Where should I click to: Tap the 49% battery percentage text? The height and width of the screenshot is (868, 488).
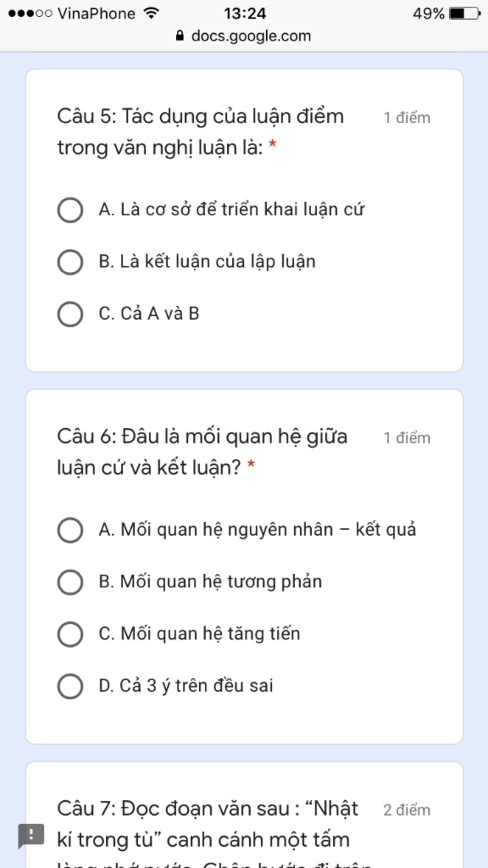click(x=428, y=13)
